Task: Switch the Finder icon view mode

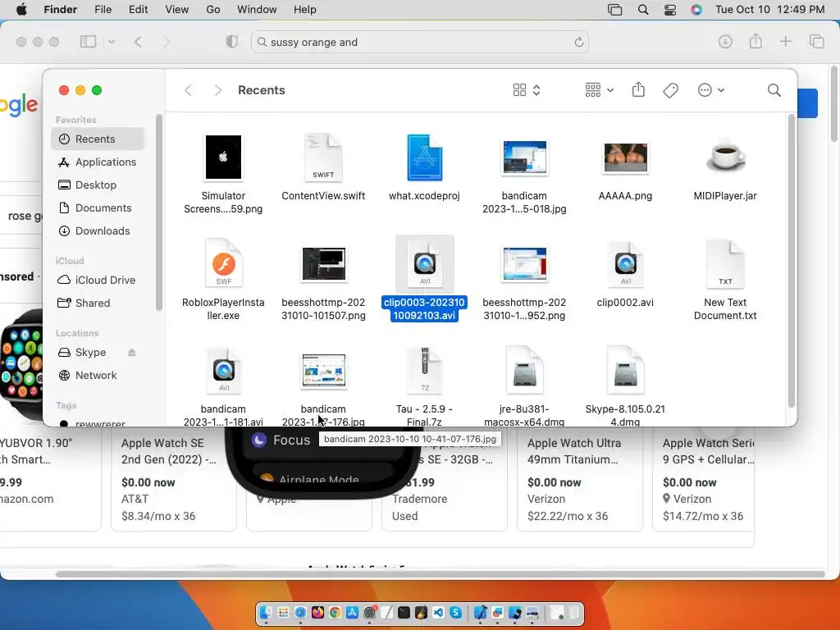Action: pos(527,90)
